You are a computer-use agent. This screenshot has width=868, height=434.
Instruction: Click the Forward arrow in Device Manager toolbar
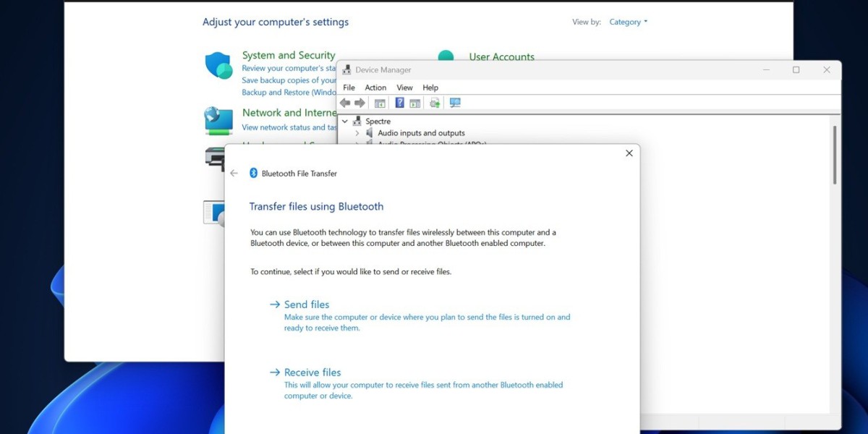pos(359,103)
